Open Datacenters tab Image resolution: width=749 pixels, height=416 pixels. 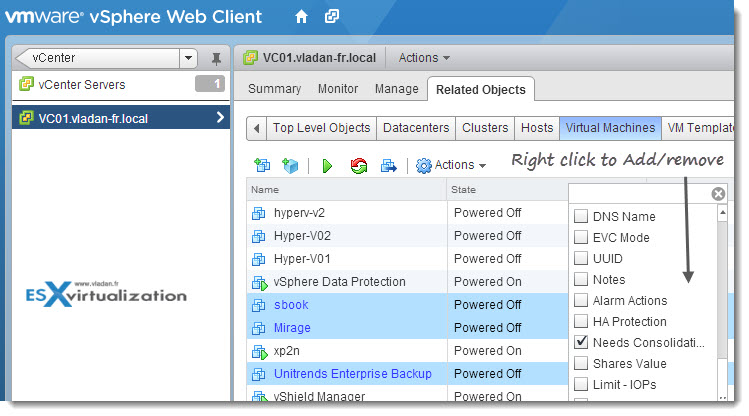[x=416, y=128]
